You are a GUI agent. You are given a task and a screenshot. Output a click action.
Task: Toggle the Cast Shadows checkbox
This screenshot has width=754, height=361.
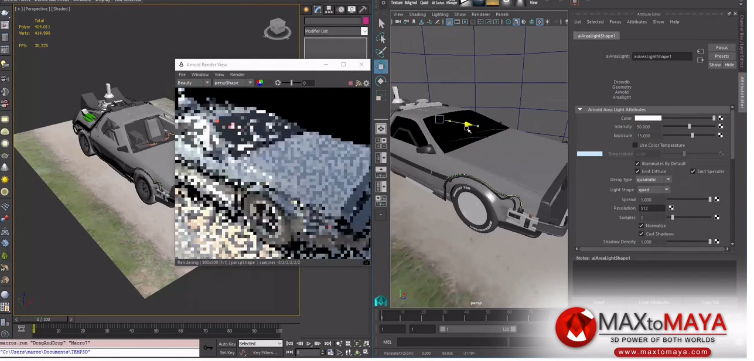(x=641, y=234)
